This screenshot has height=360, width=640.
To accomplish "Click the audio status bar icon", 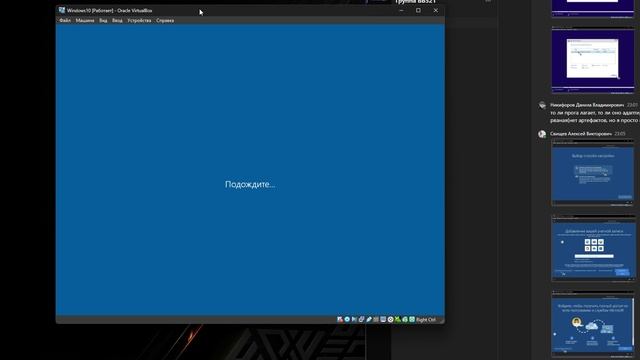I will coord(354,320).
